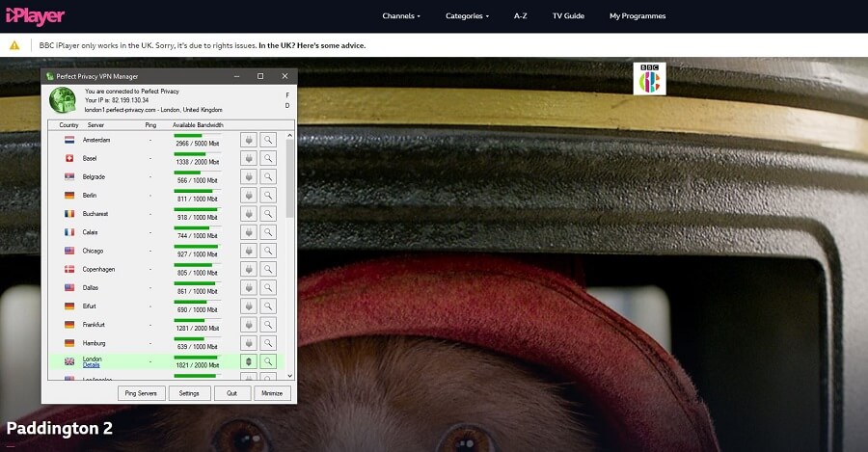Sort by Available Bandwidth column header
The height and width of the screenshot is (452, 868).
point(198,125)
